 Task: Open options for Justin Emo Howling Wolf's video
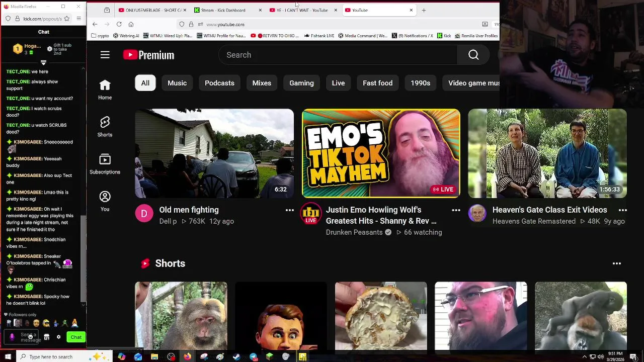(456, 210)
